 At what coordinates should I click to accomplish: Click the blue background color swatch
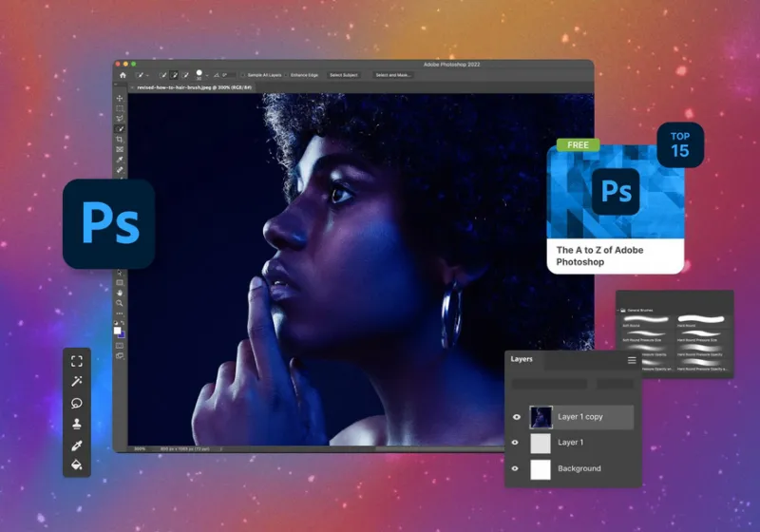pos(123,334)
